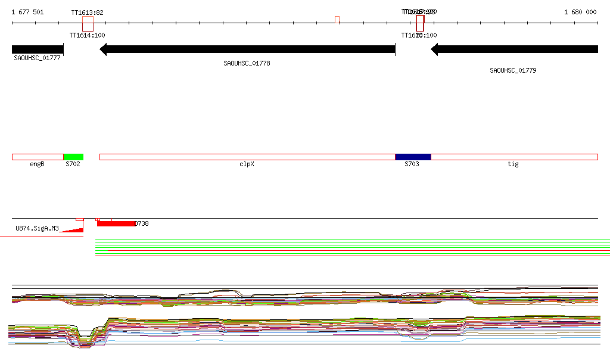Image resolution: width=610 pixels, height=364 pixels.
Task: Click the 1 677 501 start position label
Action: coord(27,12)
